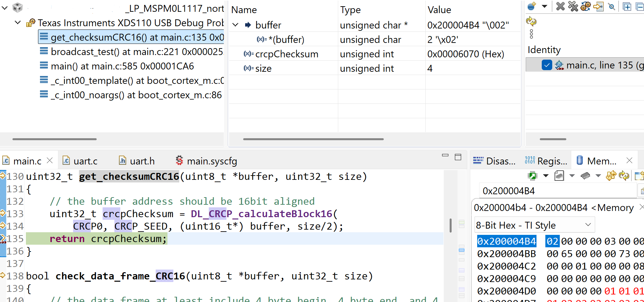Click the Type column header
The image size is (644, 302).
pos(350,10)
